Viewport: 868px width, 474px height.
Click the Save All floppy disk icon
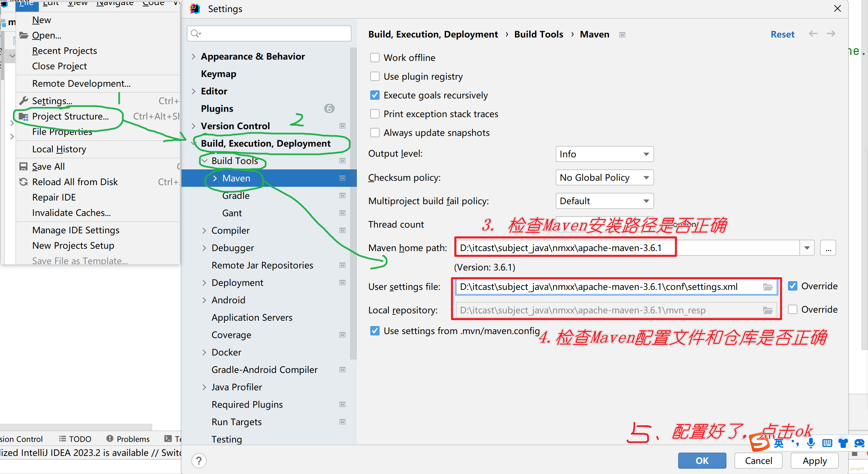[23, 166]
